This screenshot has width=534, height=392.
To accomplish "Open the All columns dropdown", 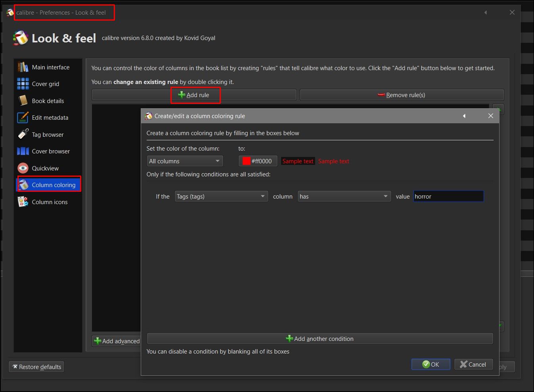I will 185,161.
